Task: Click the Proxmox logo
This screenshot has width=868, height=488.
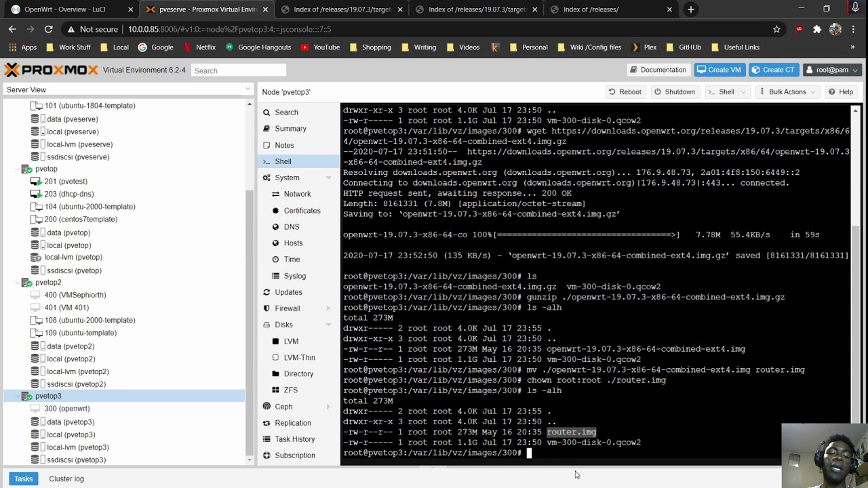Action: 52,70
